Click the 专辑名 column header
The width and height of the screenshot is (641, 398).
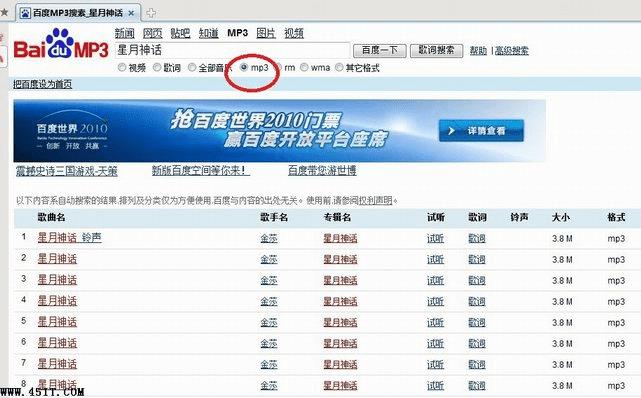coord(337,217)
